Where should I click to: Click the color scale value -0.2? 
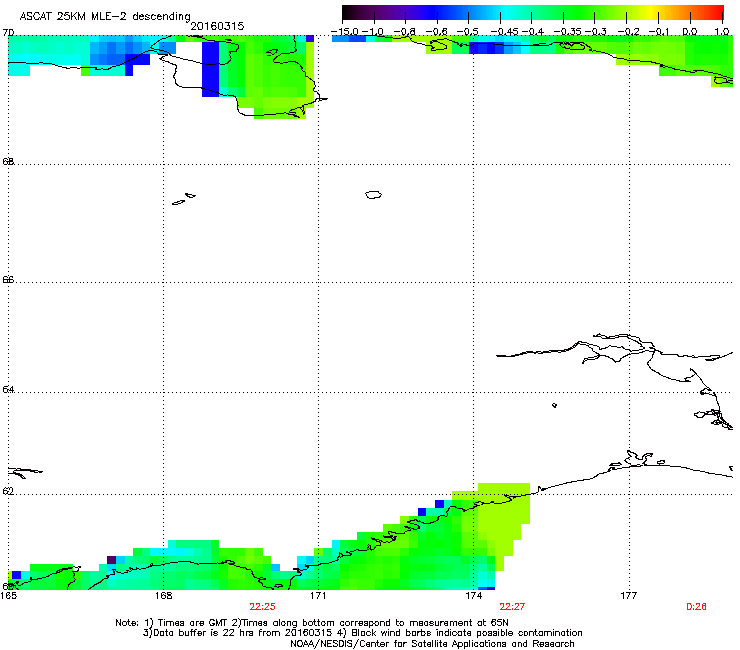coord(629,32)
